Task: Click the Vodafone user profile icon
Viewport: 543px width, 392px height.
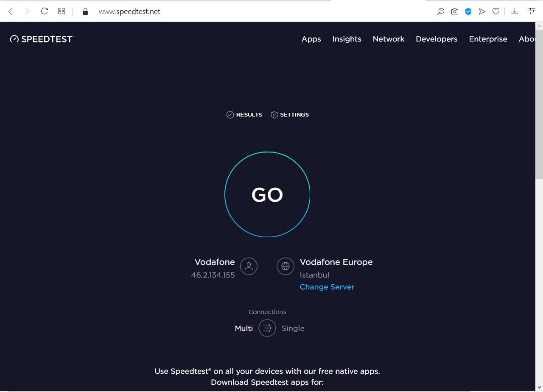Action: pos(249,266)
